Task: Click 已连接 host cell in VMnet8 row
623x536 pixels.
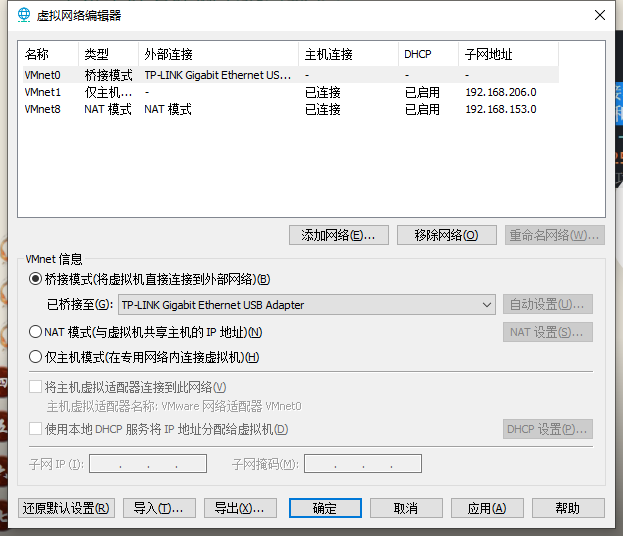Action: (322, 109)
